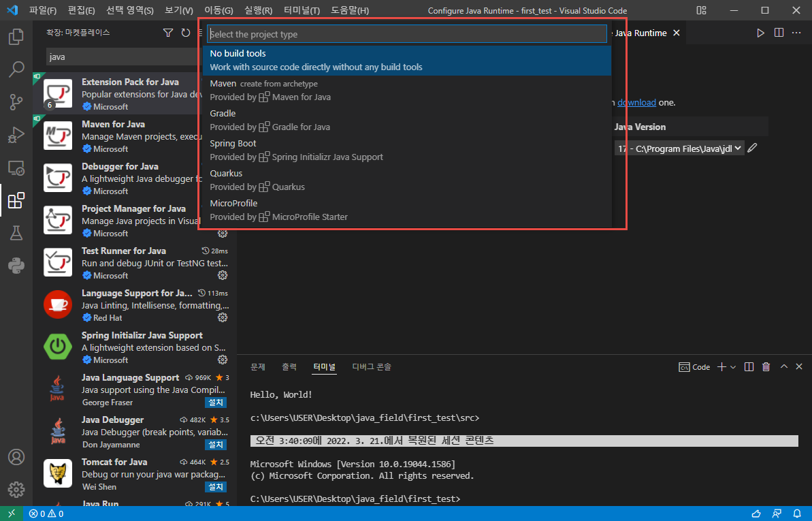Open 도움말(H) menu
The height and width of the screenshot is (521, 812).
[350, 10]
